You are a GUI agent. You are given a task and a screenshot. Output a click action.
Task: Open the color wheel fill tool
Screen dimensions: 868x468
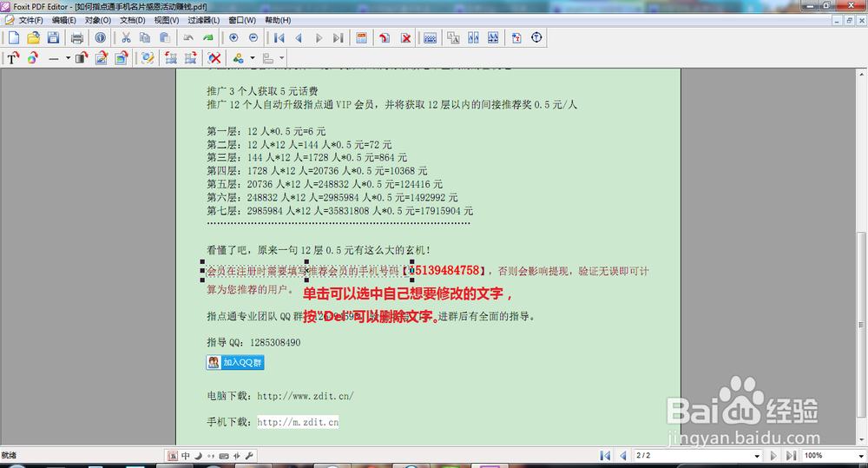coord(33,57)
